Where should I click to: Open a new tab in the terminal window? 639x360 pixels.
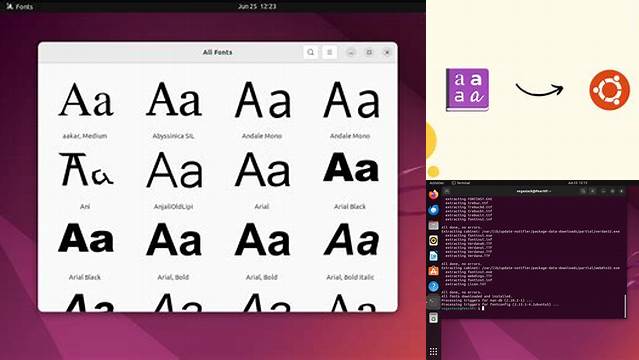pos(447,191)
